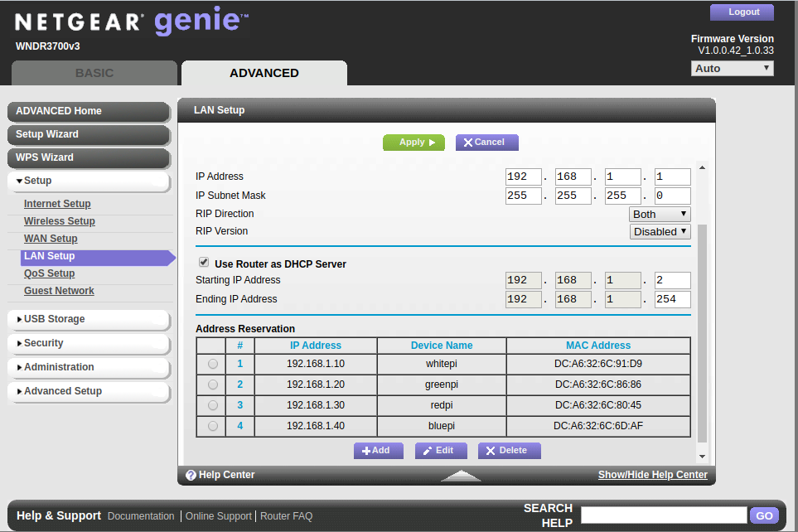The image size is (798, 532).
Task: Click the scrollbar up arrow
Action: click(703, 168)
